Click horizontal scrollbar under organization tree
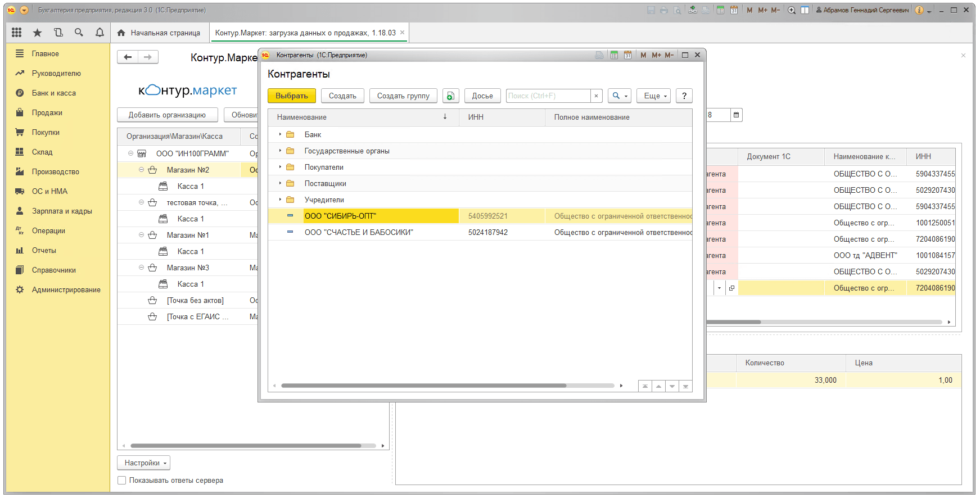This screenshot has width=980, height=498. (246, 446)
